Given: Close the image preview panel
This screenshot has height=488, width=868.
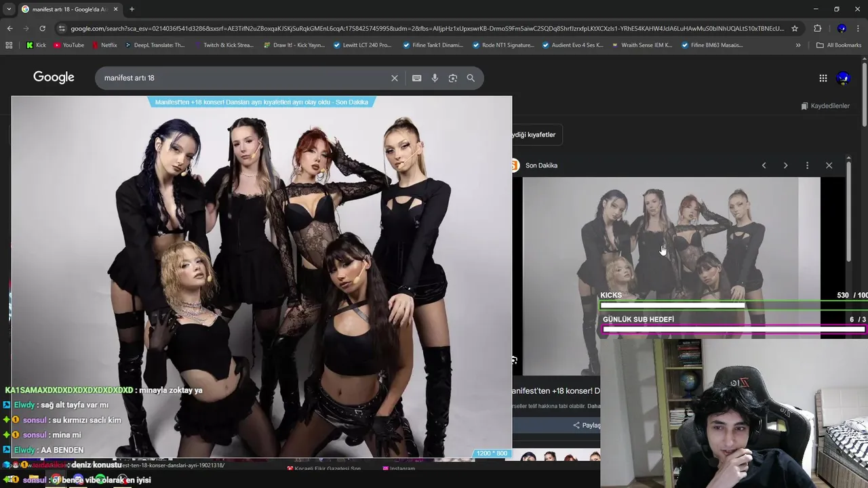Looking at the screenshot, I should 829,165.
